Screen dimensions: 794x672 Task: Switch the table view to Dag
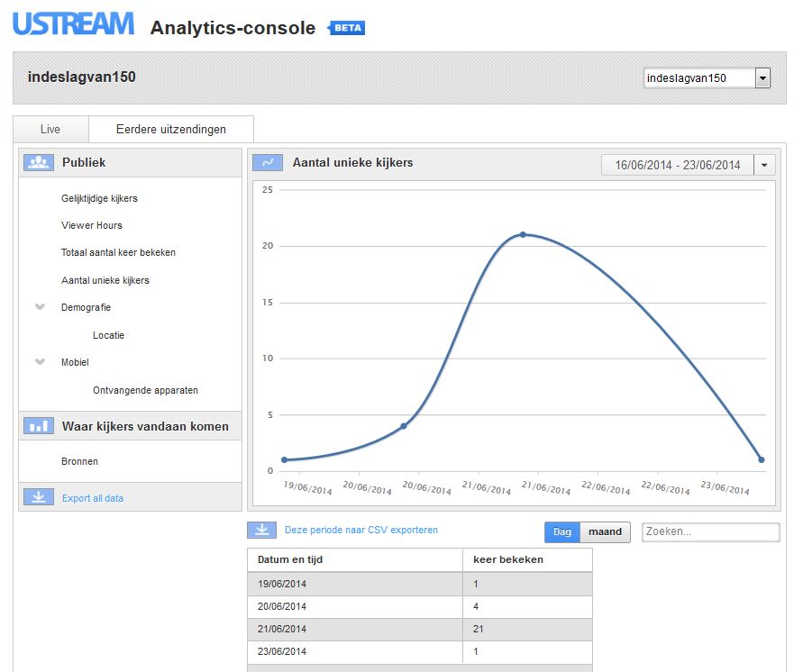tap(562, 531)
